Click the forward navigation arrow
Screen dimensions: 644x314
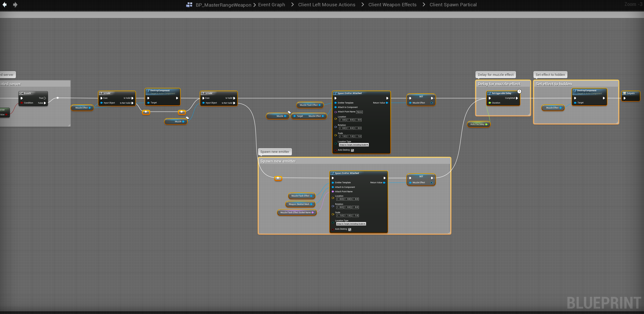tap(15, 5)
